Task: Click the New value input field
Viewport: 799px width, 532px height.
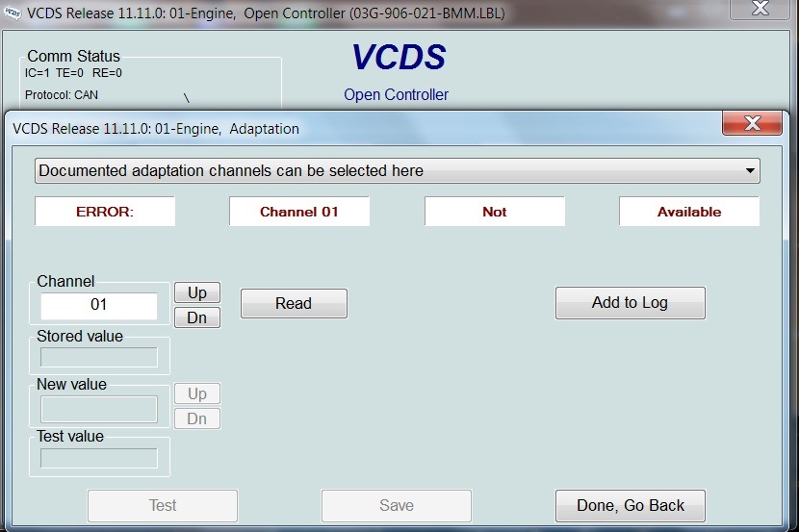Action: [98, 409]
